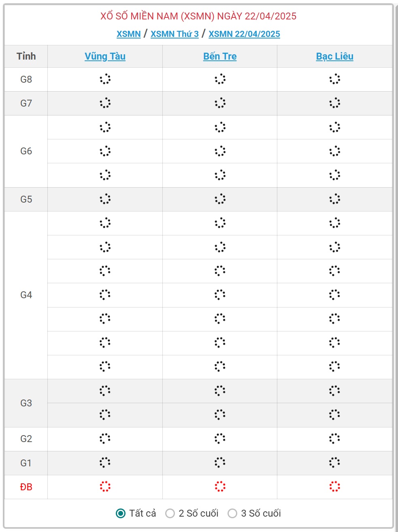Click the ĐB row label

tap(26, 487)
